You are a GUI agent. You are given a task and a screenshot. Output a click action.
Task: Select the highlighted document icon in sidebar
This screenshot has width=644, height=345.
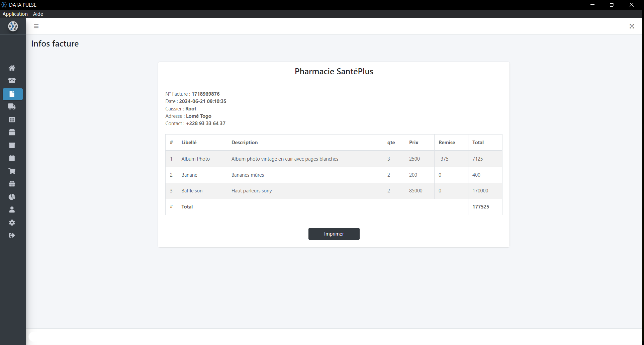(x=12, y=94)
